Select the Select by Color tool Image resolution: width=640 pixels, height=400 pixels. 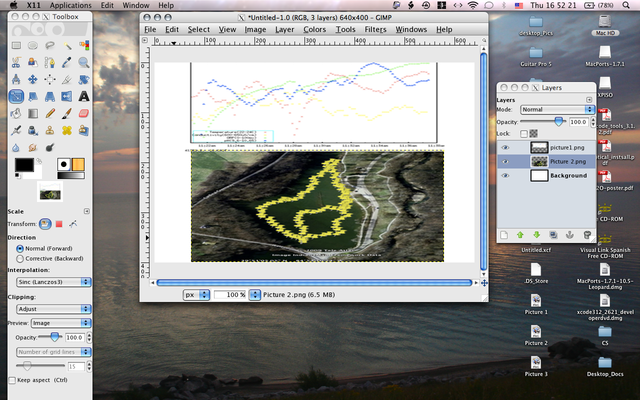[84, 45]
